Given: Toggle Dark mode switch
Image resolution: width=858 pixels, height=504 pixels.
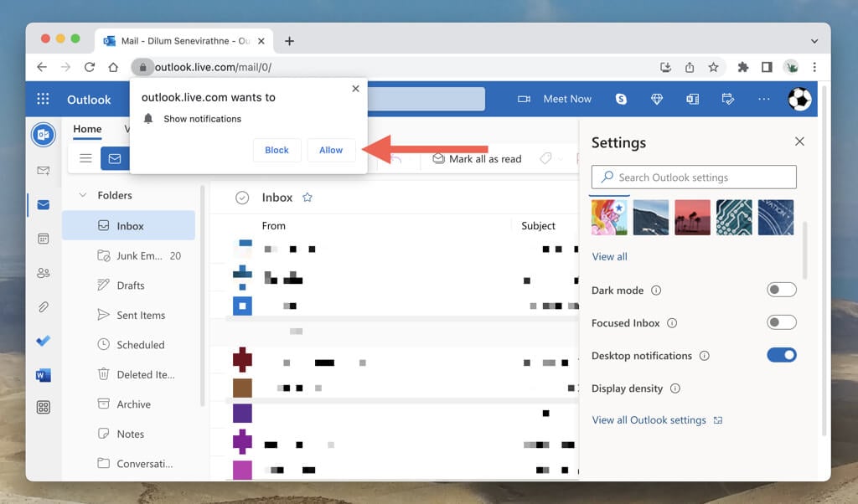Looking at the screenshot, I should click(x=782, y=290).
